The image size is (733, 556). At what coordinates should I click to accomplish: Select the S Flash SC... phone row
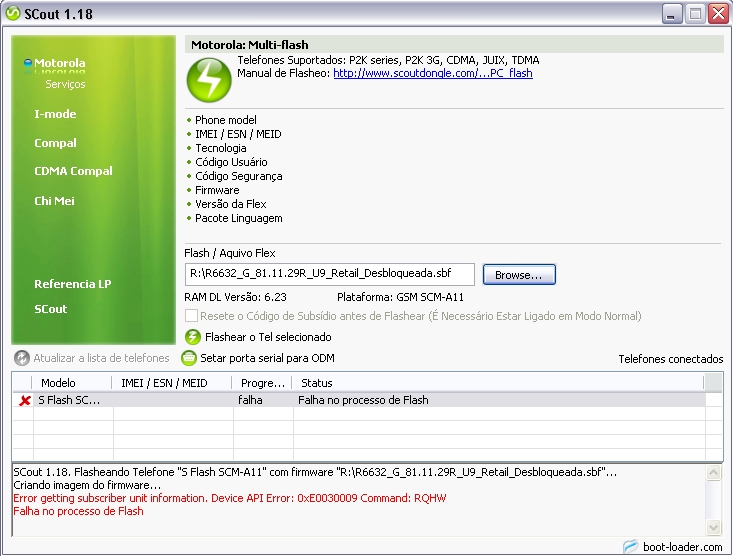(x=359, y=400)
